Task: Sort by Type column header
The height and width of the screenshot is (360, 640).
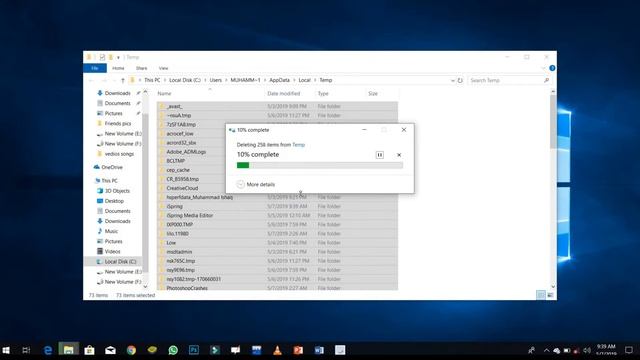Action: click(323, 93)
